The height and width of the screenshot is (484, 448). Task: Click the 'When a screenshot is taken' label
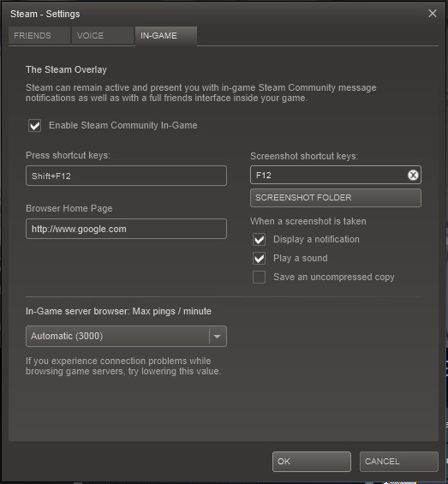coord(308,221)
